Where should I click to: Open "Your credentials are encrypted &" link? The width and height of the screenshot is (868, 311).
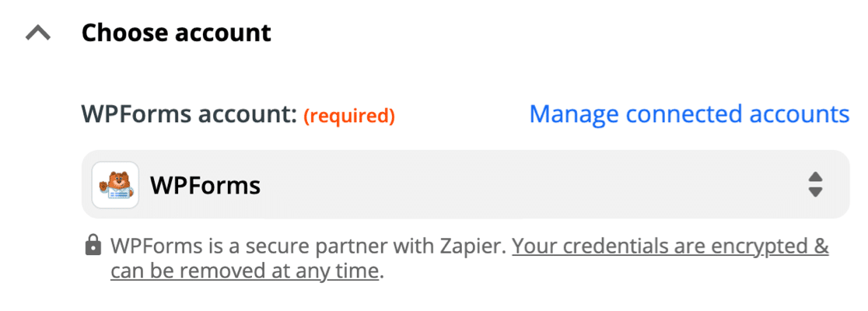(670, 247)
